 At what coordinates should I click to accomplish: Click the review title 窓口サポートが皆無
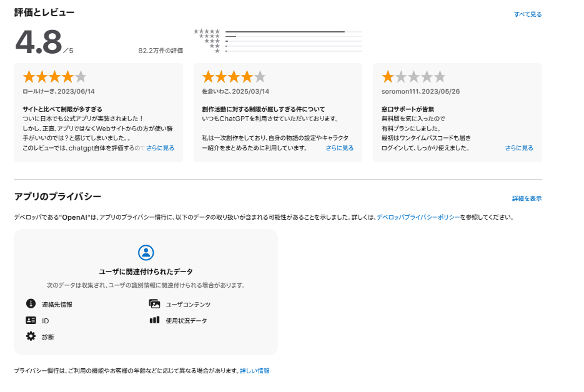tap(408, 109)
